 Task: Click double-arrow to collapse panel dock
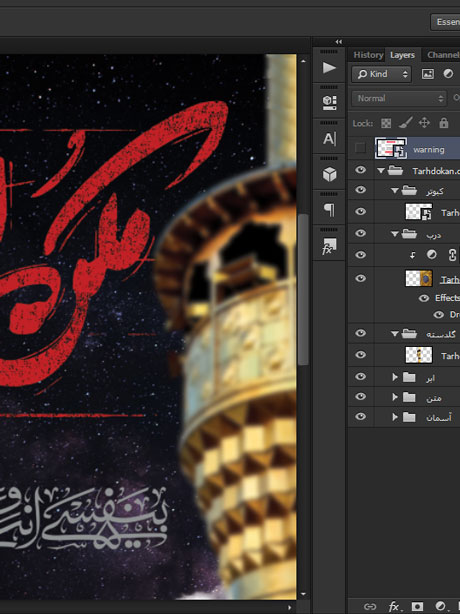tap(339, 42)
